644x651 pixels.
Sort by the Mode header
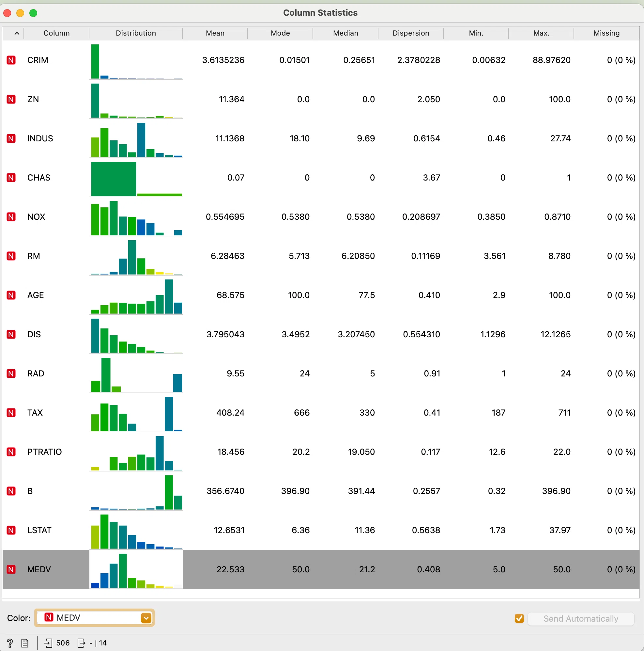pos(280,33)
